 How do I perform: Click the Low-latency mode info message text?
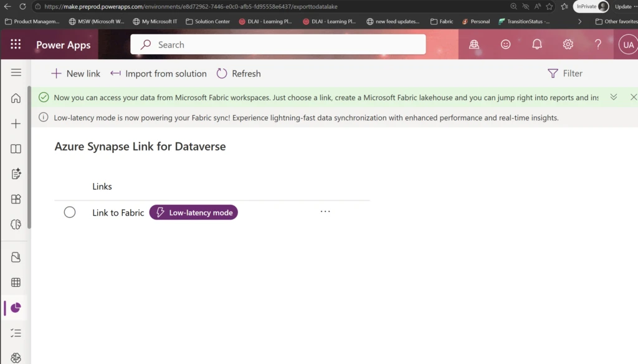click(306, 118)
